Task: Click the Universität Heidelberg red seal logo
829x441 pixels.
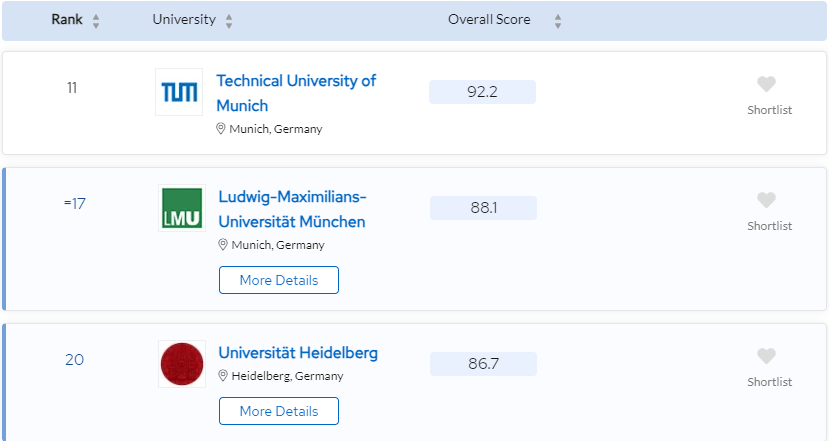Action: pyautogui.click(x=181, y=364)
